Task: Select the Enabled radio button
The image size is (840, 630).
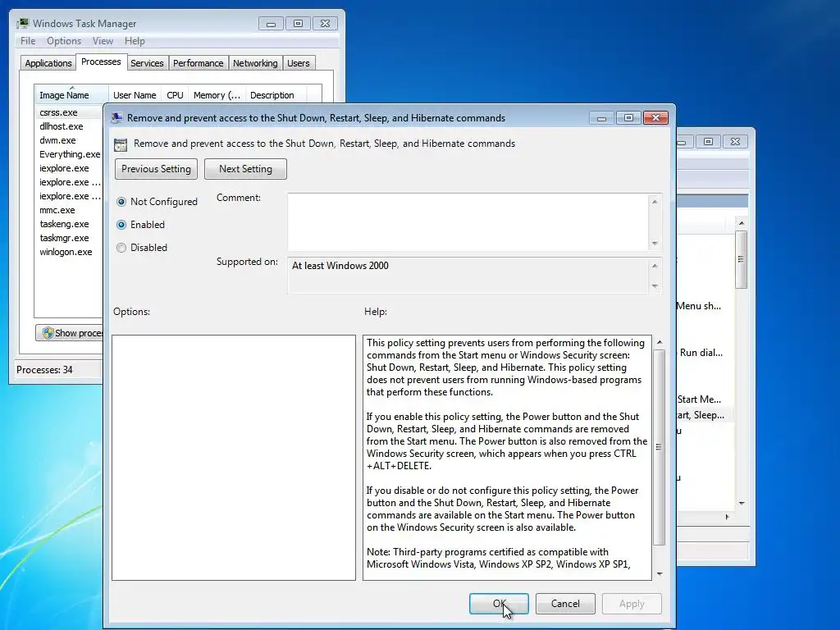Action: click(121, 225)
